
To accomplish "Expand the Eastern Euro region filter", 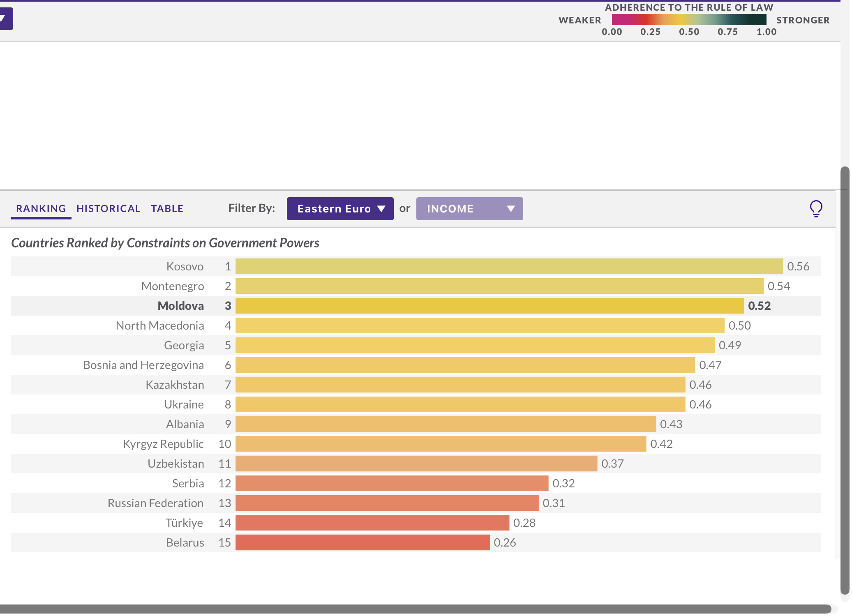I will point(340,209).
